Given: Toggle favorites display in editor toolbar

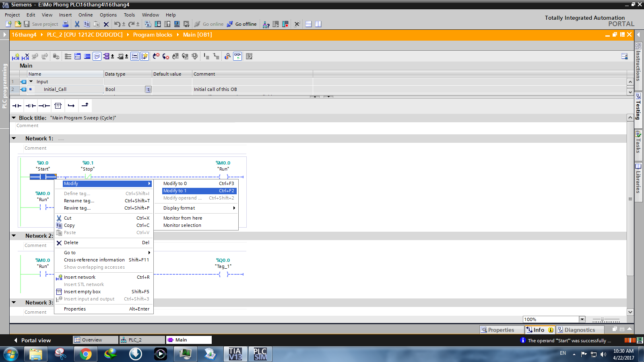Looking at the screenshot, I should (144, 57).
